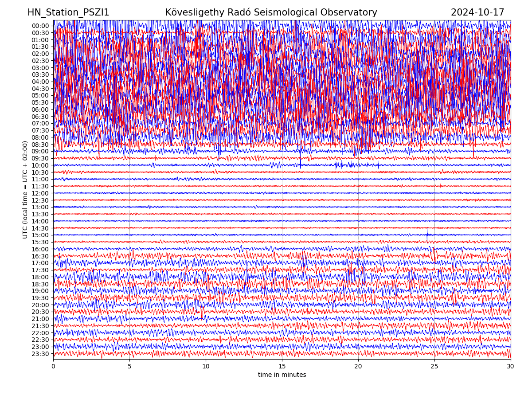
Task: Click the HN_Station_PSZI1 station title
Action: click(68, 12)
